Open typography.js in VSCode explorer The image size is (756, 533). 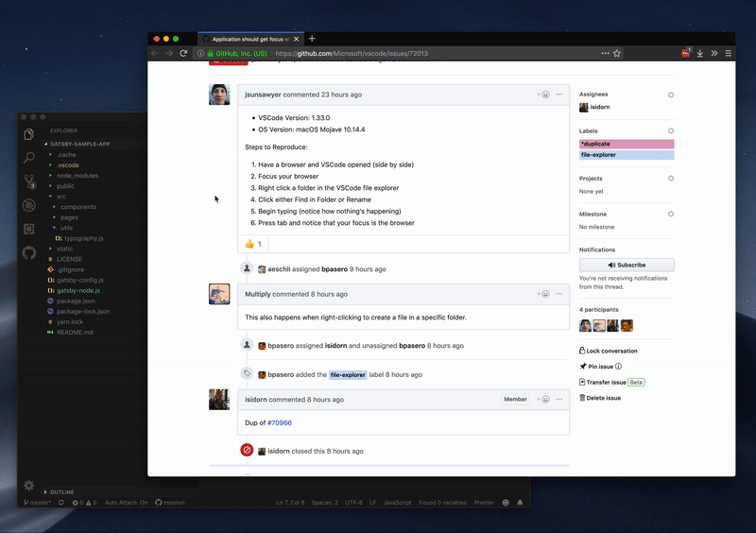[84, 238]
